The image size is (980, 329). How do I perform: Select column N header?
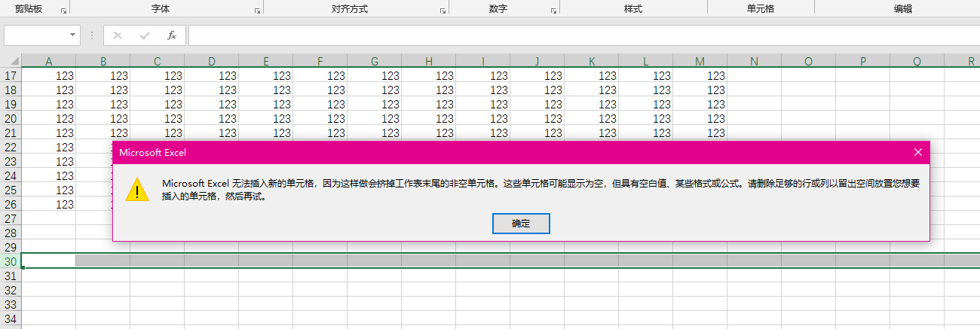[x=754, y=61]
